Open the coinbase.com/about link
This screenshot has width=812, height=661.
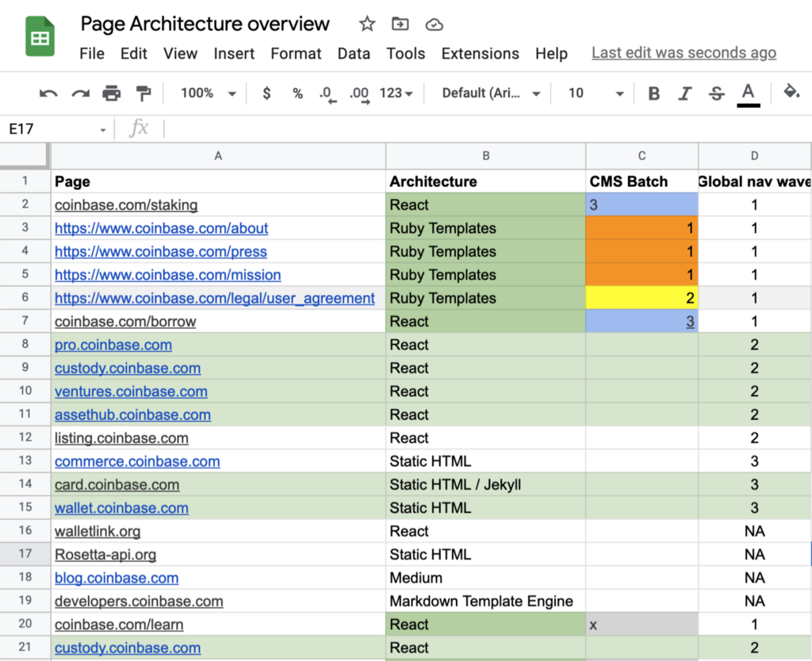161,228
